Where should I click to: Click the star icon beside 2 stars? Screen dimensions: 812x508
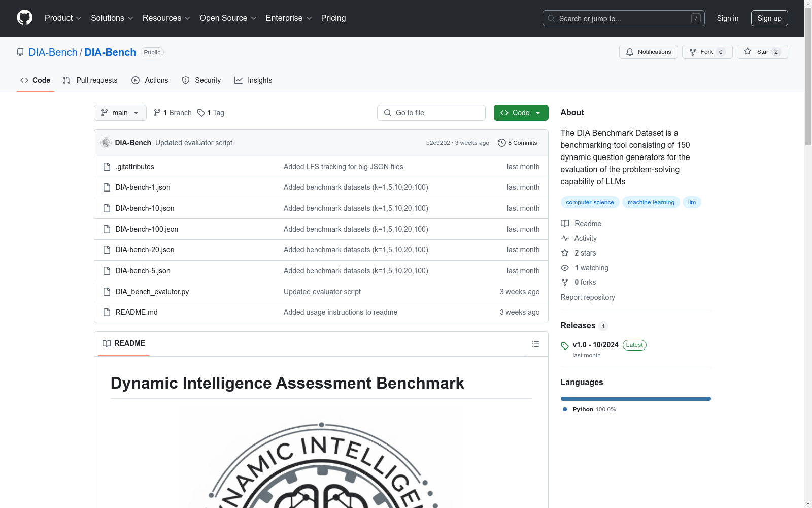[565, 253]
